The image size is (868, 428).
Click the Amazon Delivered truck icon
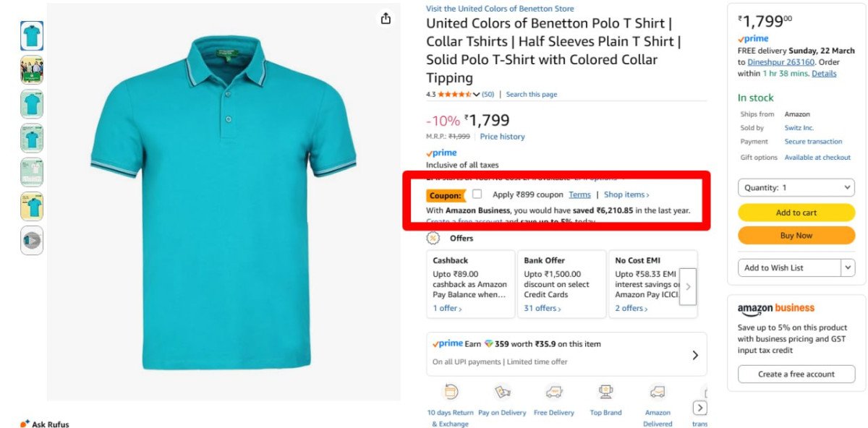[x=657, y=393]
